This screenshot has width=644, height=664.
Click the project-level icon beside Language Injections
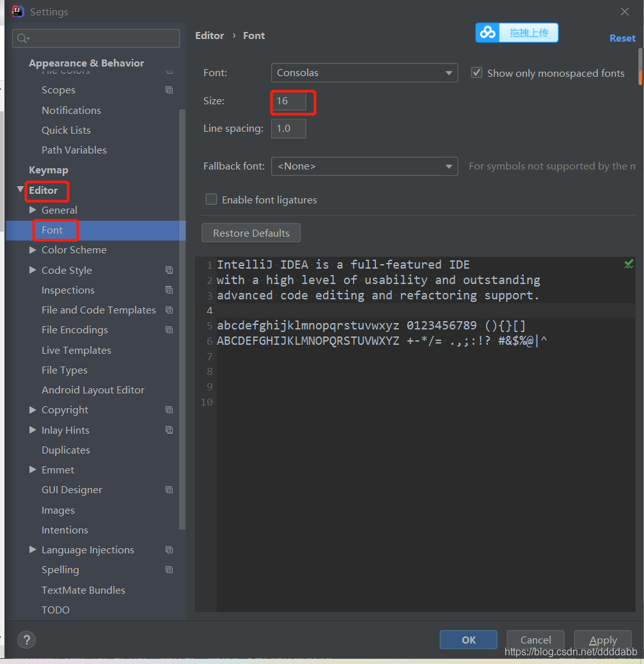169,549
